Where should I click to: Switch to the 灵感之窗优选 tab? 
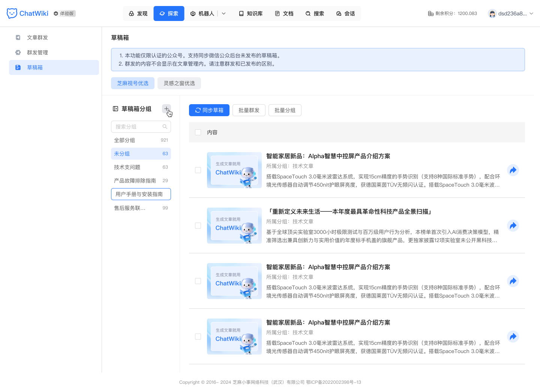pyautogui.click(x=179, y=83)
